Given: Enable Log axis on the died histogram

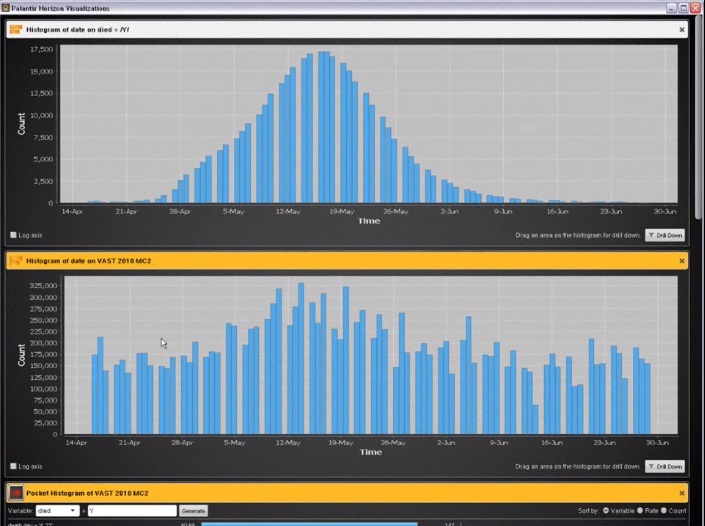Looking at the screenshot, I should 13,235.
